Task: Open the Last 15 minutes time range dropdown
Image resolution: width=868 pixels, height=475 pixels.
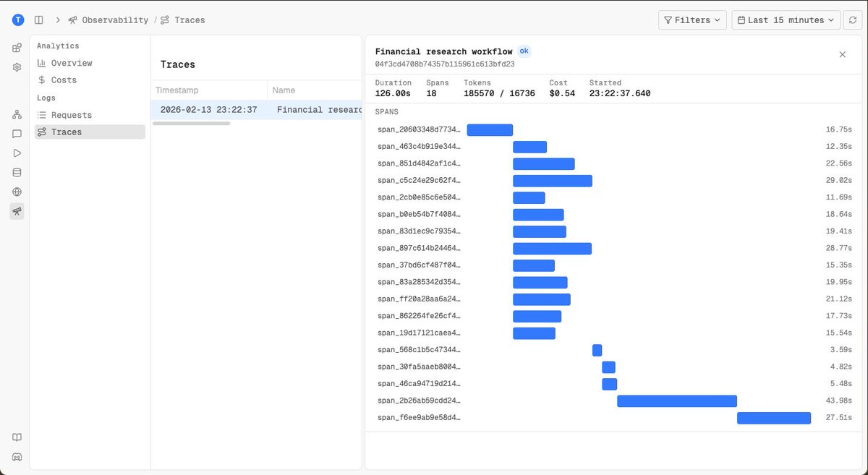Action: tap(786, 20)
